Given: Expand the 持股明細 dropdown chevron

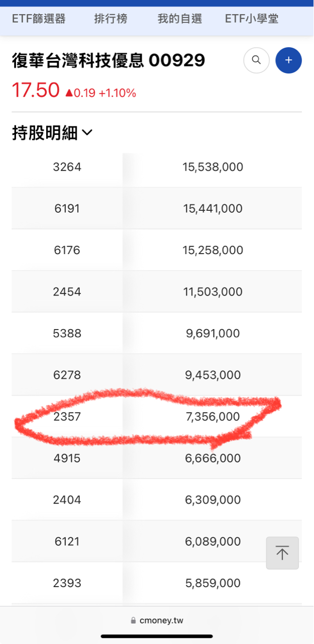Looking at the screenshot, I should 87,133.
